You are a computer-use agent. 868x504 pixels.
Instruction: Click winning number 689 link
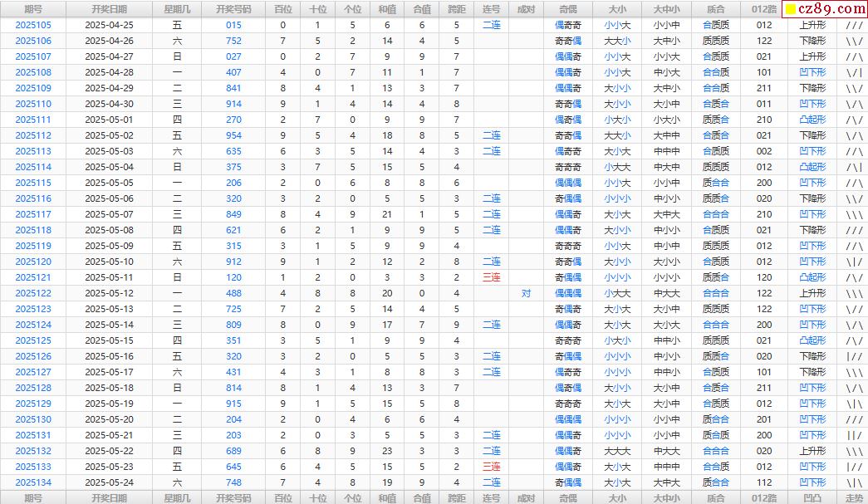(x=233, y=451)
